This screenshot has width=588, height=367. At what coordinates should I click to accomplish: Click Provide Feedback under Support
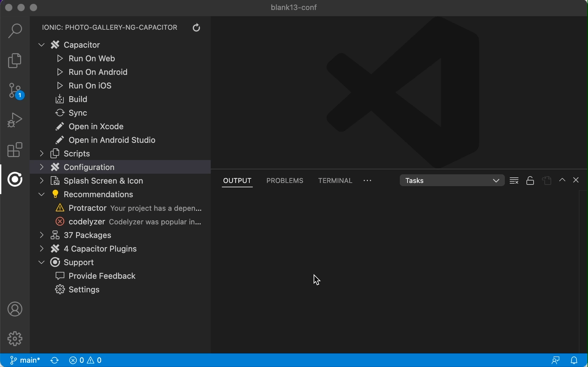point(101,276)
